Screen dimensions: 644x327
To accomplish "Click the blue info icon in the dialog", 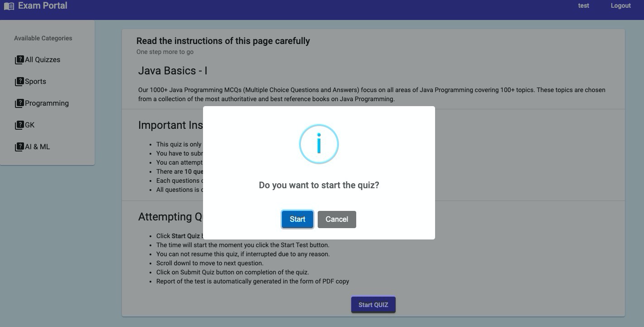I will [x=319, y=144].
